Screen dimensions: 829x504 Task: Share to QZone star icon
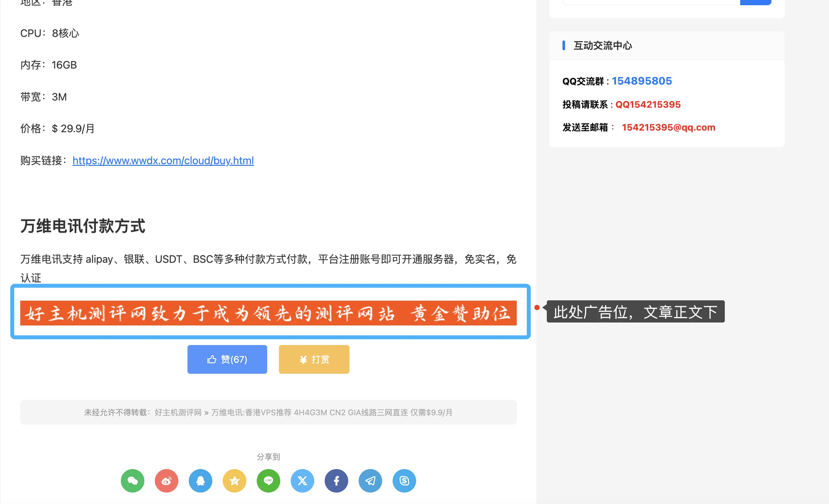235,480
